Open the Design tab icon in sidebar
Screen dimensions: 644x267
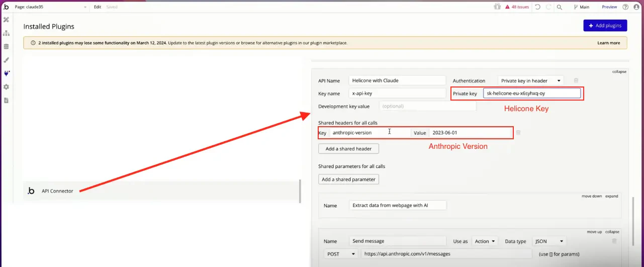pos(6,20)
